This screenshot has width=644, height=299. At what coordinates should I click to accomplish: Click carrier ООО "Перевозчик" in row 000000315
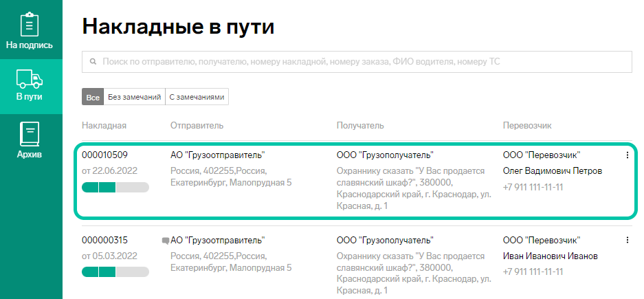click(542, 240)
